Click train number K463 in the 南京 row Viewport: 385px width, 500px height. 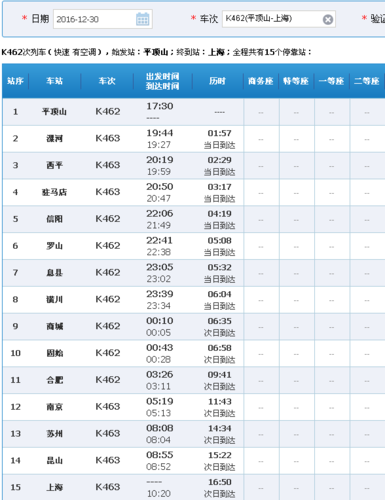[x=107, y=406]
